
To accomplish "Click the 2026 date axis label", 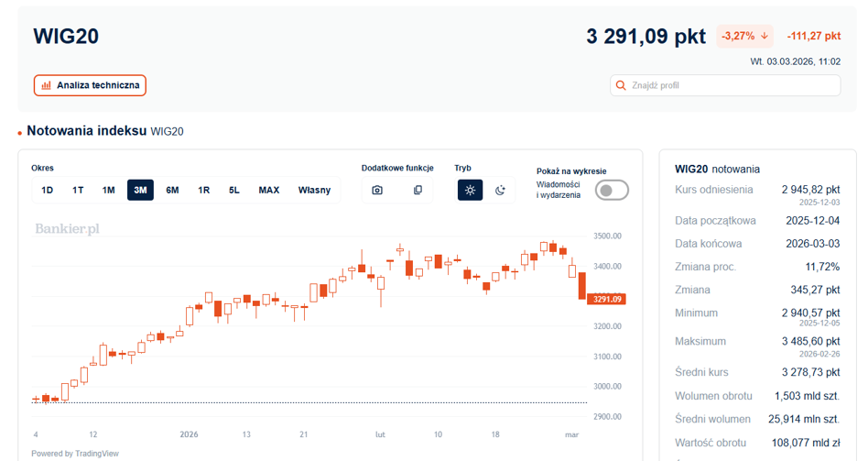I will [189, 434].
